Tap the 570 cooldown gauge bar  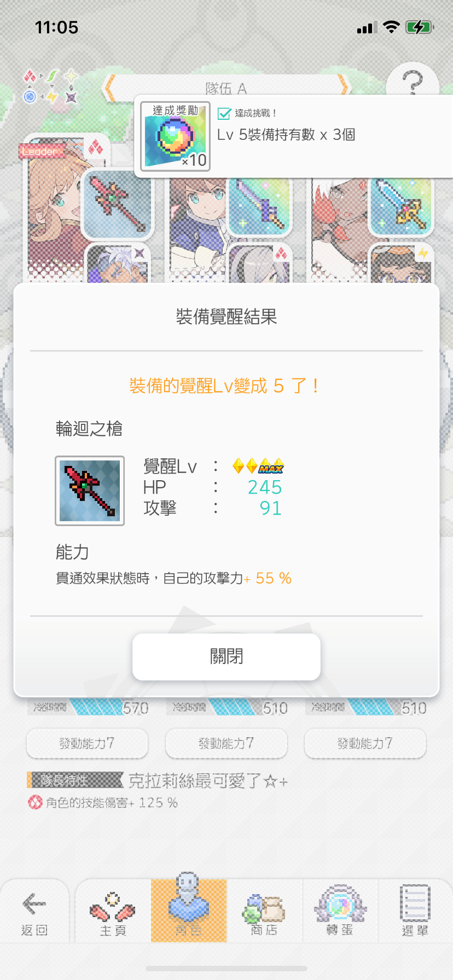coord(89,707)
